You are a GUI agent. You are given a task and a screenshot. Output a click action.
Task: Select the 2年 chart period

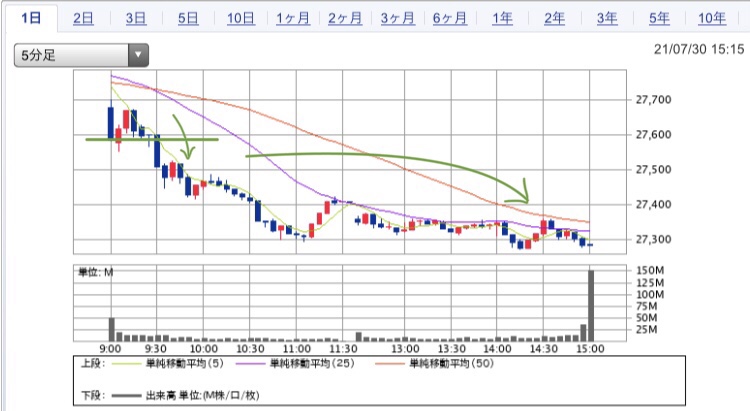pyautogui.click(x=554, y=19)
